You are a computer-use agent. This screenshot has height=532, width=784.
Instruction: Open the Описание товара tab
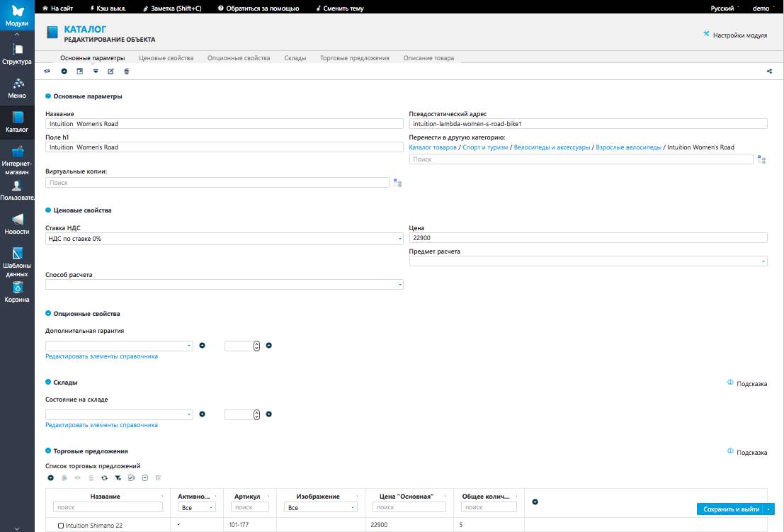coord(428,58)
